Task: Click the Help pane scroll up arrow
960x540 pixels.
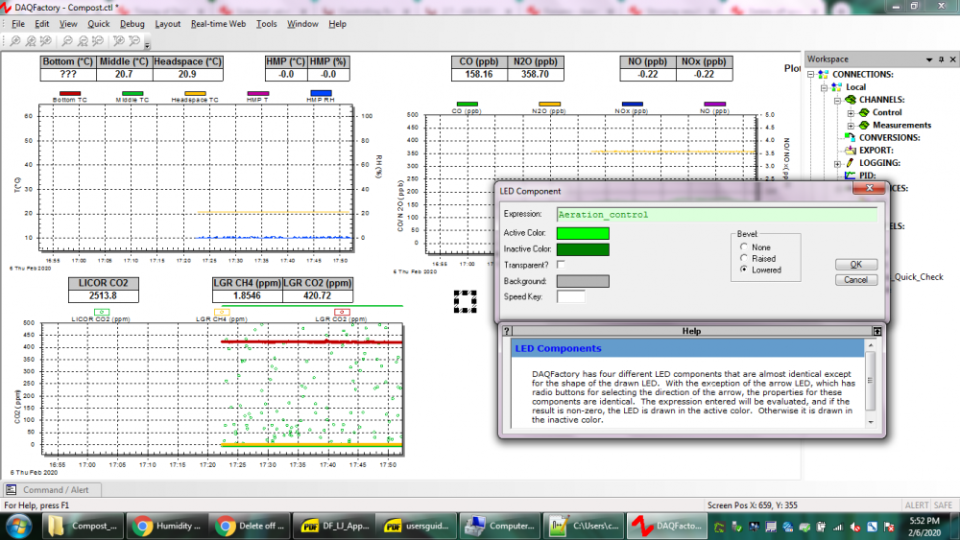Action: (x=871, y=346)
